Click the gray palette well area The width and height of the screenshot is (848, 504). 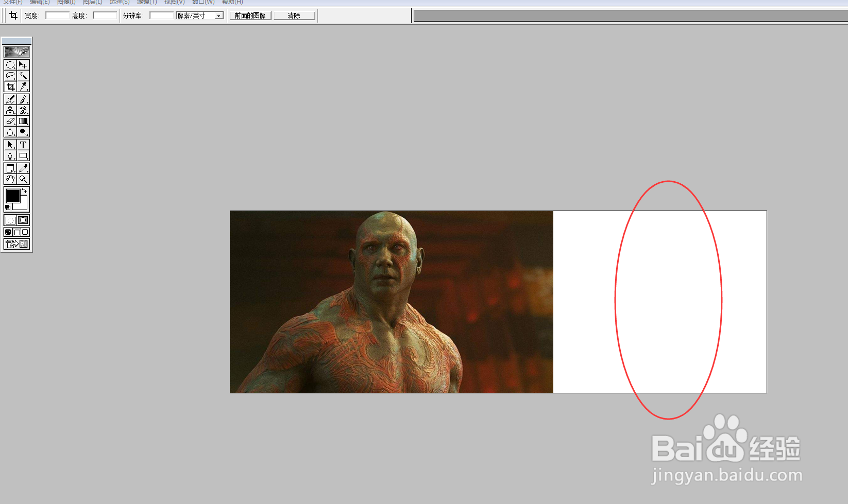pos(631,15)
